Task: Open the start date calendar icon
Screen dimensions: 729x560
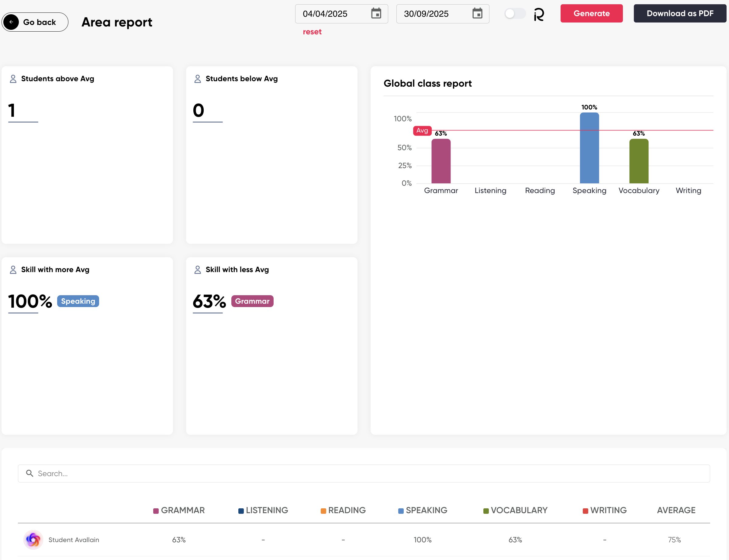Action: [376, 14]
